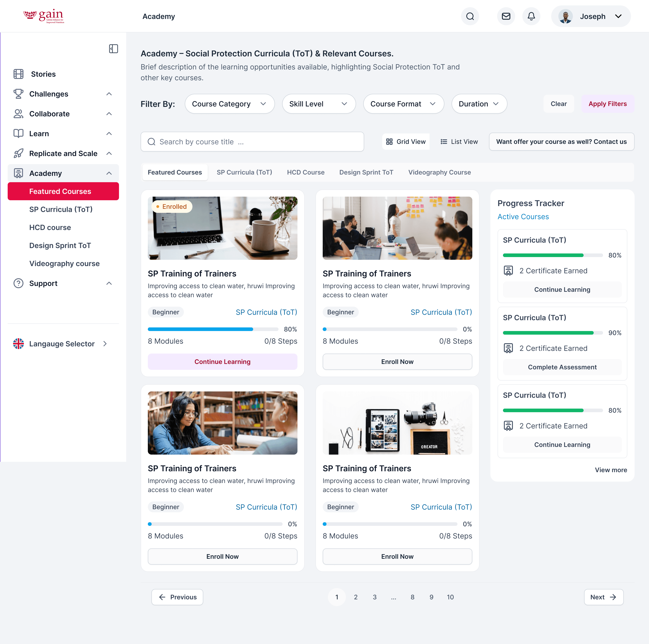The width and height of the screenshot is (649, 644).
Task: Click the Replicate and Scale rocket icon
Action: click(x=18, y=153)
